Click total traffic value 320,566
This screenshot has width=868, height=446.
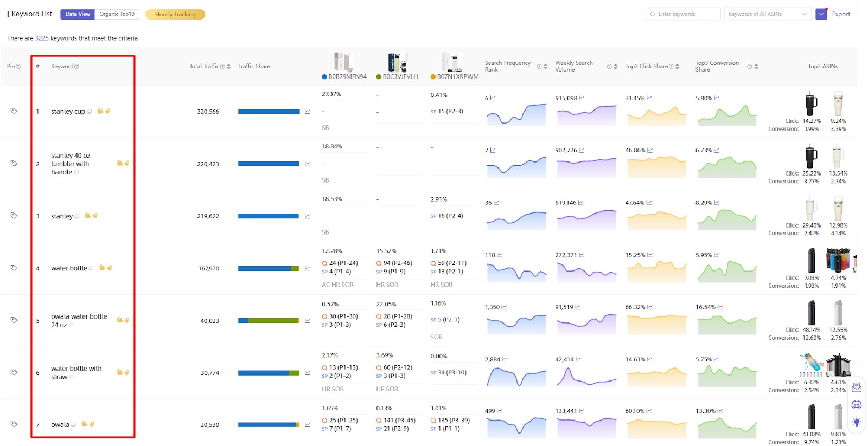coord(208,112)
